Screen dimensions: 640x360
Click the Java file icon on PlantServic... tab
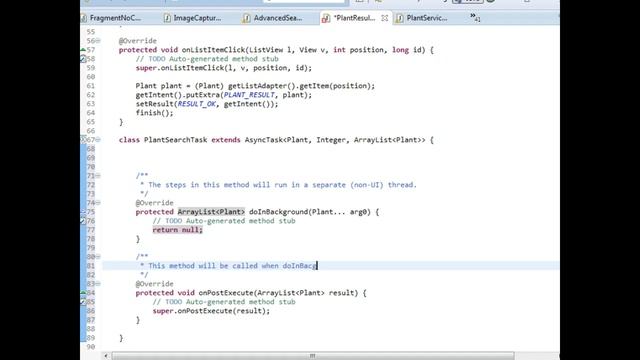click(400, 18)
